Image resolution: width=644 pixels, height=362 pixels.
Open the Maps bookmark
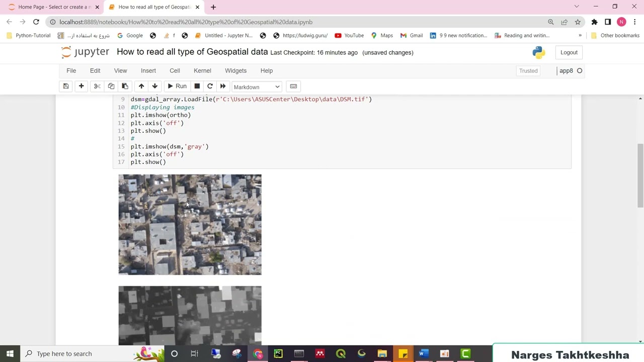pos(382,36)
